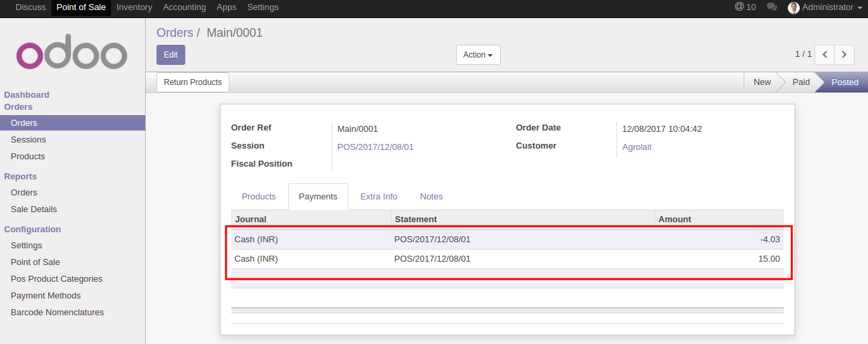
Task: Switch to the Products tab
Action: coord(259,196)
